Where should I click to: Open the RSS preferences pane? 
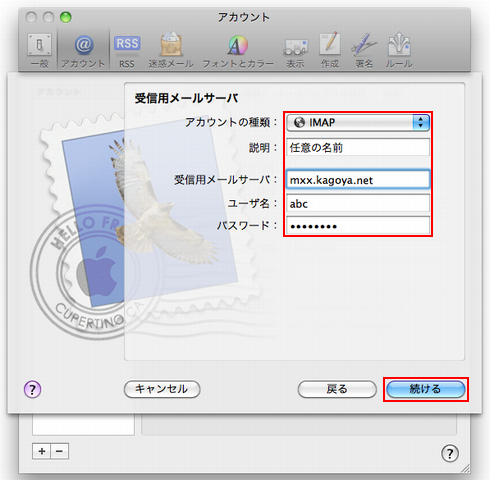127,50
